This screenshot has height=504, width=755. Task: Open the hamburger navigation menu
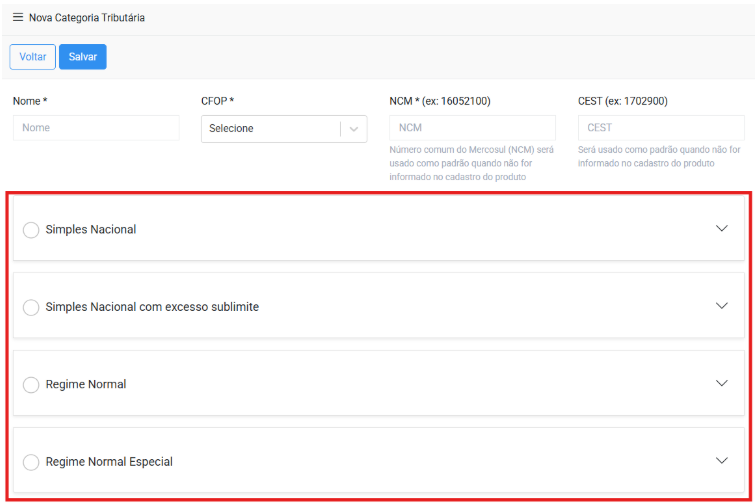18,17
